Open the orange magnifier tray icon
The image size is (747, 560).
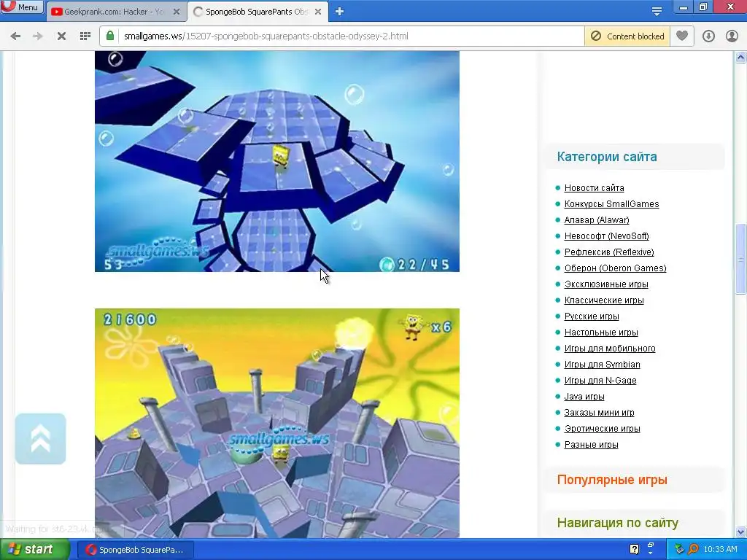[693, 549]
